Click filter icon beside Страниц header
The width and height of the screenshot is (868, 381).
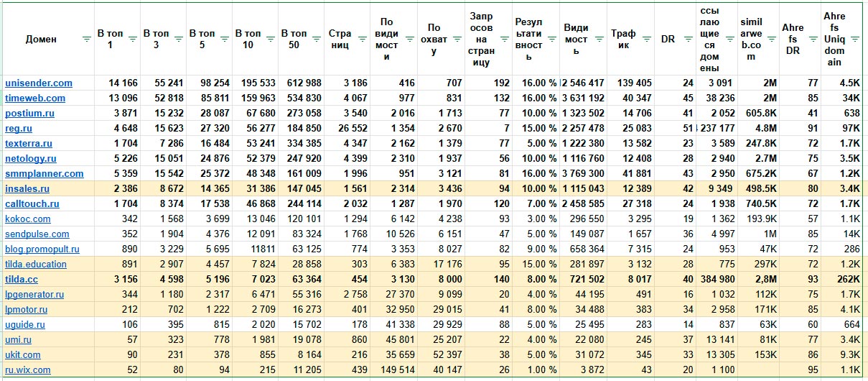tap(362, 40)
